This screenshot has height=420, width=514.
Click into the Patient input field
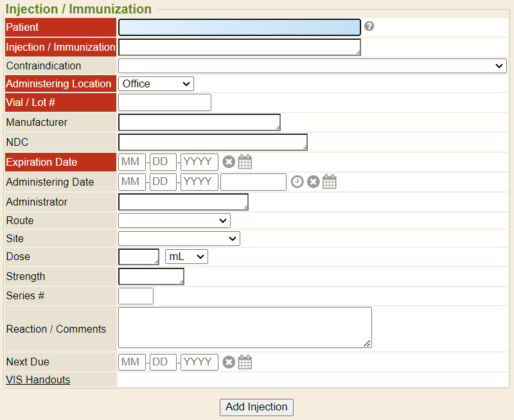click(239, 27)
